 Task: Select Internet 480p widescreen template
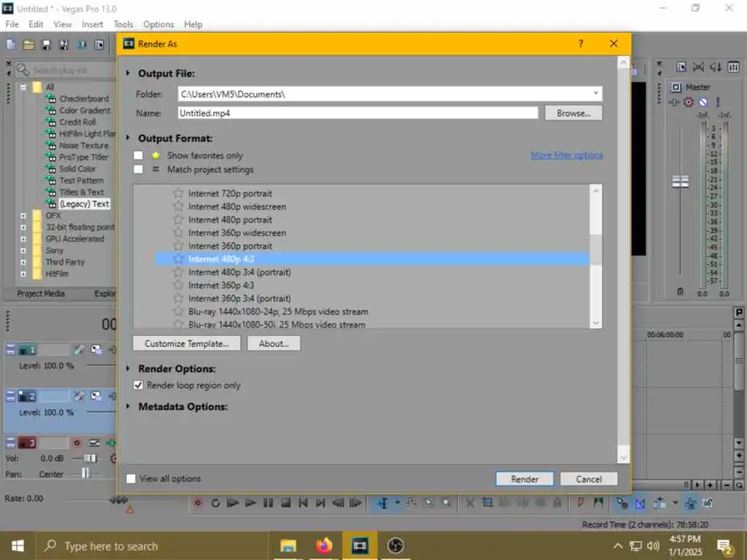[x=237, y=206]
